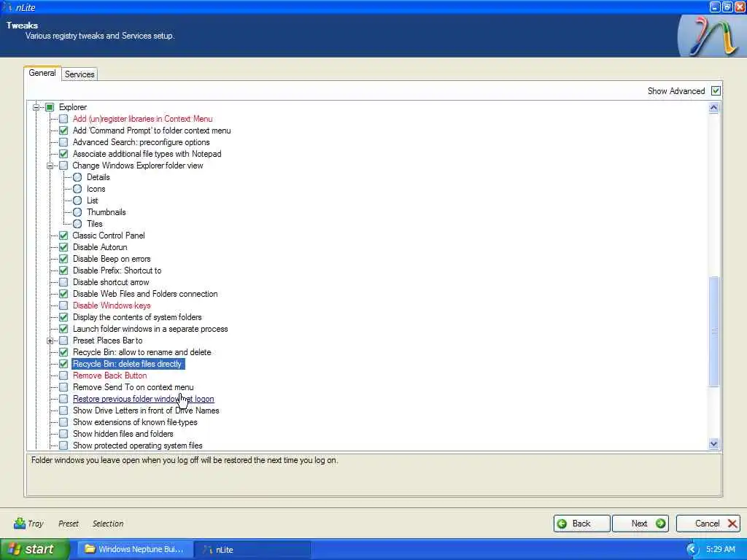
Task: Uncheck Disable Autorun
Action: click(63, 247)
